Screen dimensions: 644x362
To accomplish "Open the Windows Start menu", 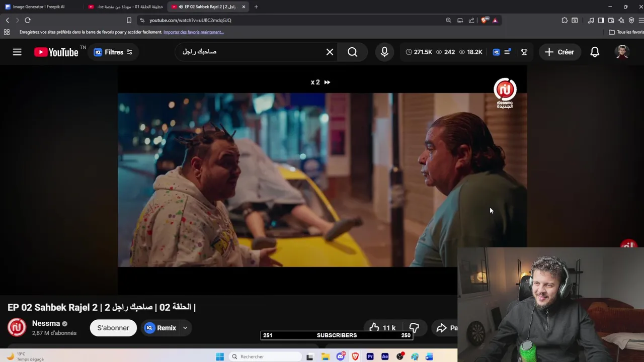I will pyautogui.click(x=220, y=356).
